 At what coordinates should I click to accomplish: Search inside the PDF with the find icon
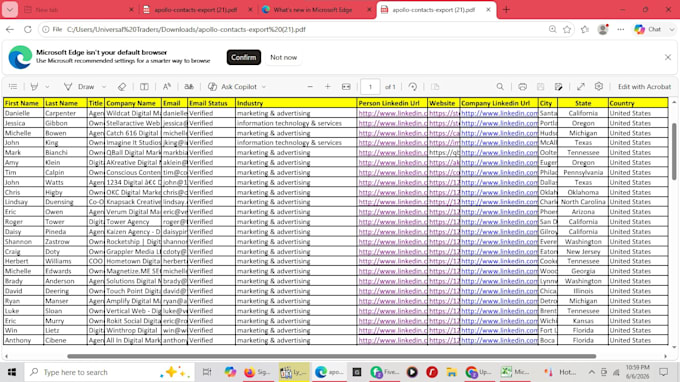coord(500,87)
